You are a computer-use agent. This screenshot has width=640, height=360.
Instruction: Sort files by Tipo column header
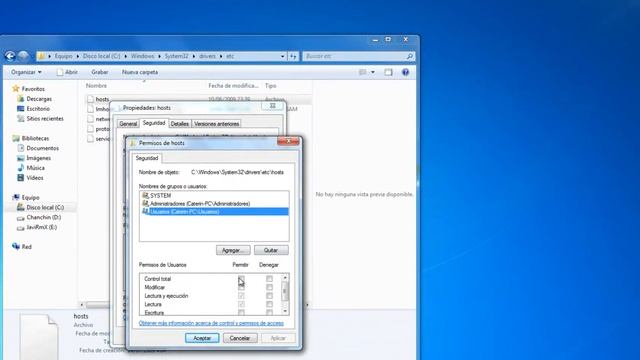(x=271, y=86)
